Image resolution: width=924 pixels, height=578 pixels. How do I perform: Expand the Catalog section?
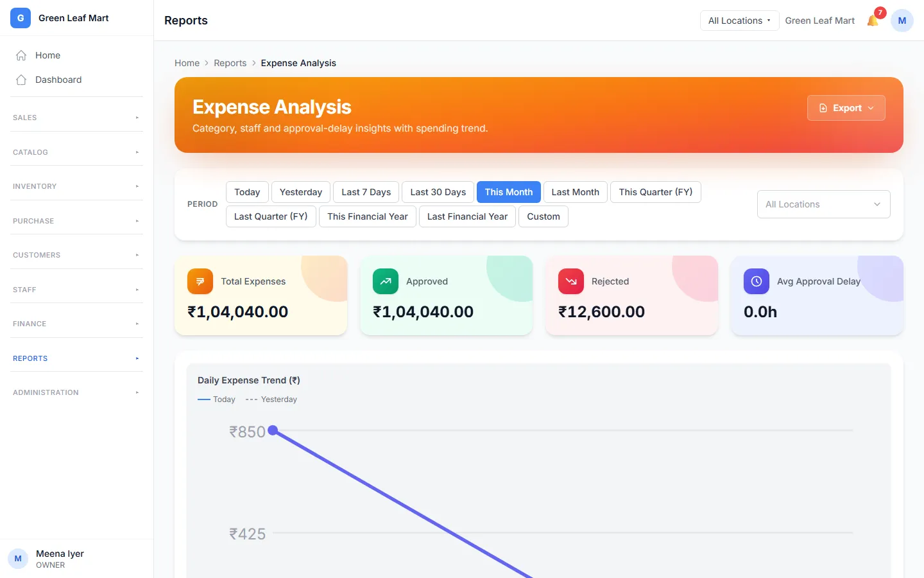pos(76,152)
